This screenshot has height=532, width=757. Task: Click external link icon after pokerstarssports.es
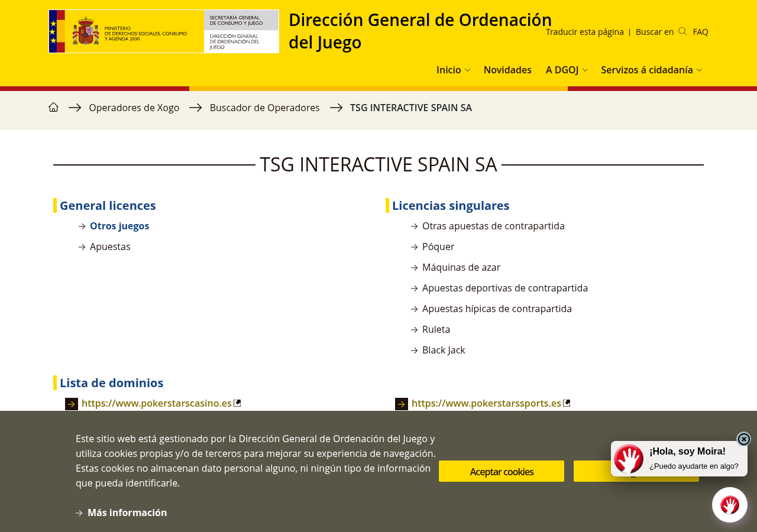(x=567, y=403)
